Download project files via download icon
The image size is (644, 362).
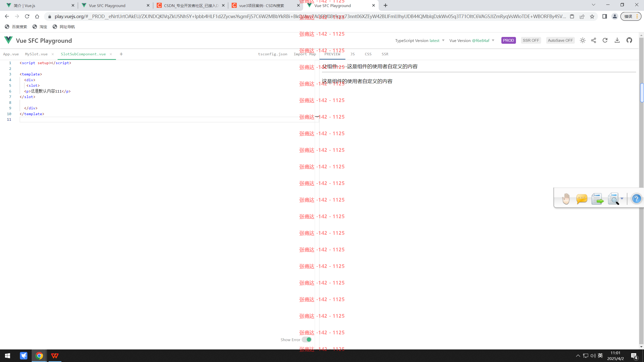(x=617, y=40)
